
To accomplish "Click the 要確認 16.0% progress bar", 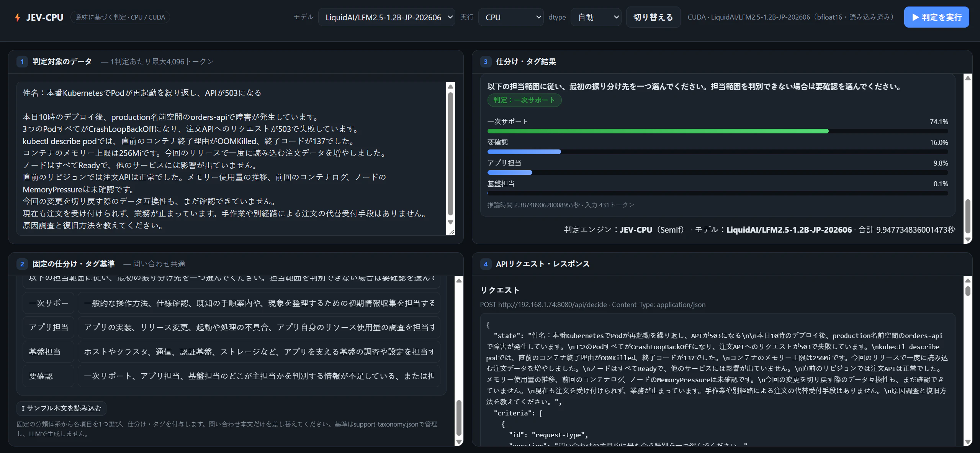I will 718,152.
